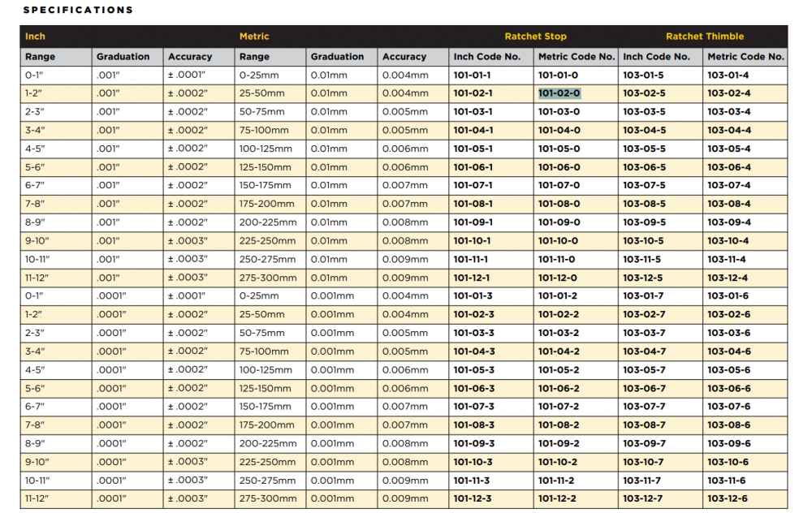Screen dimensions: 812x513
Task: Click the Ratchet Stop header
Action: 535,37
